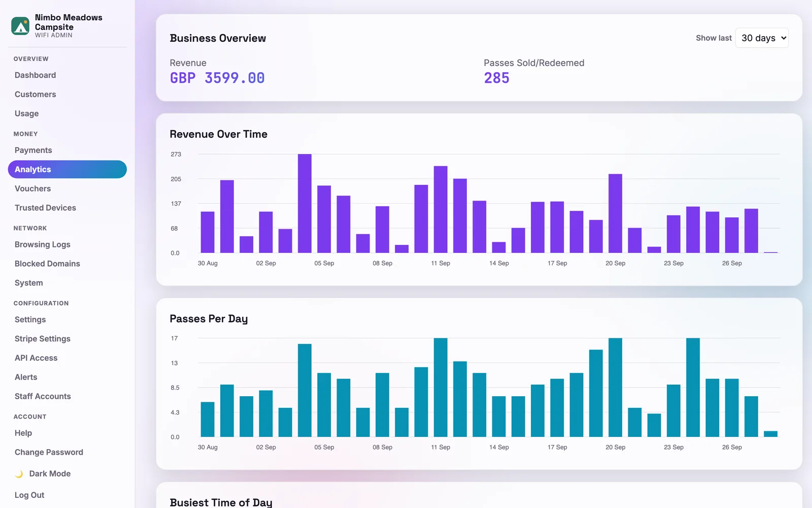Click the passes bar above 11 Sep
The width and height of the screenshot is (812, 508).
[x=441, y=388]
